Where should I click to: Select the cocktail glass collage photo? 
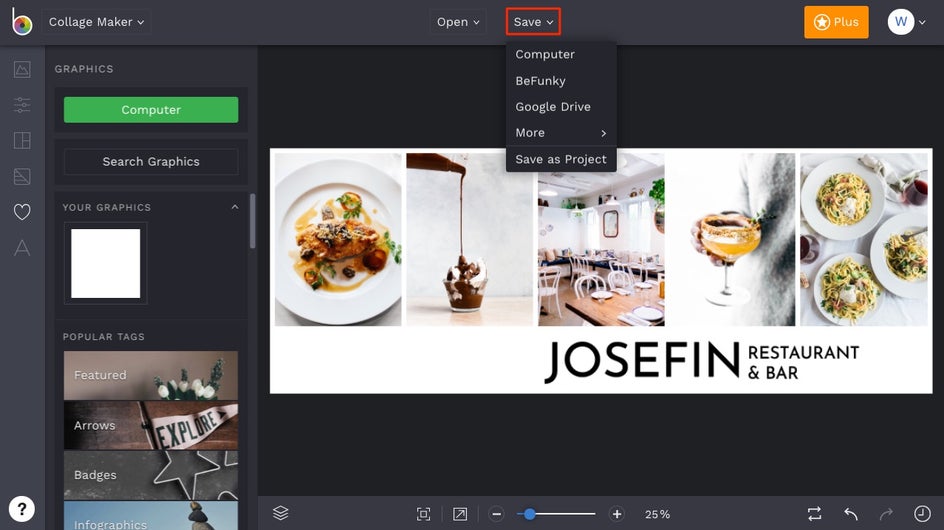pyautogui.click(x=732, y=240)
